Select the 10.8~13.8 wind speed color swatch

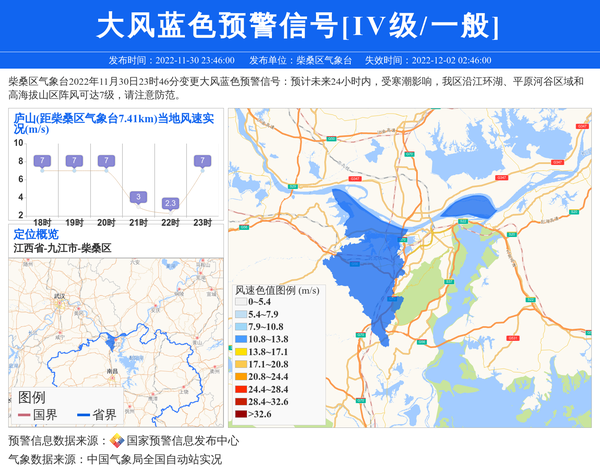tap(240, 340)
